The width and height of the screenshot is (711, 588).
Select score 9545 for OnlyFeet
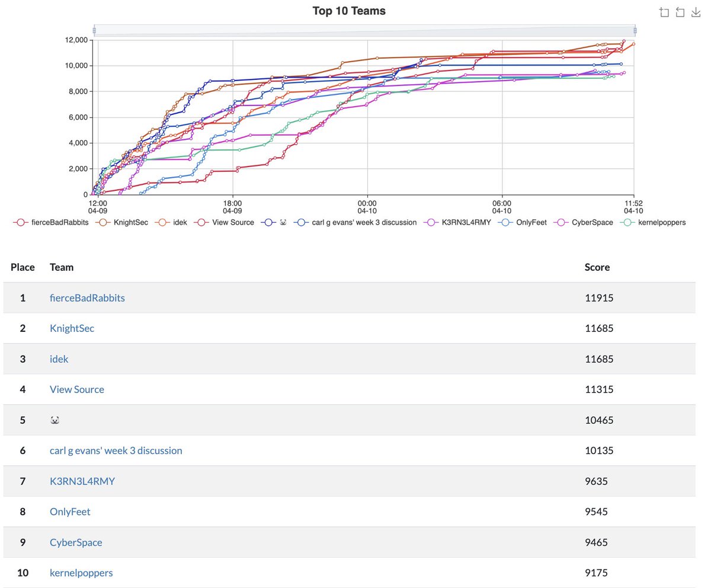coord(596,512)
